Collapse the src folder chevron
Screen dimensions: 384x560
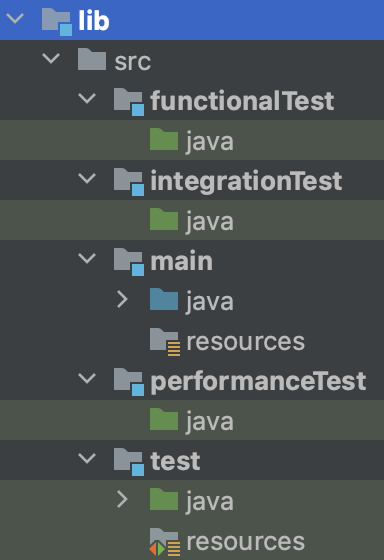pyautogui.click(x=51, y=58)
